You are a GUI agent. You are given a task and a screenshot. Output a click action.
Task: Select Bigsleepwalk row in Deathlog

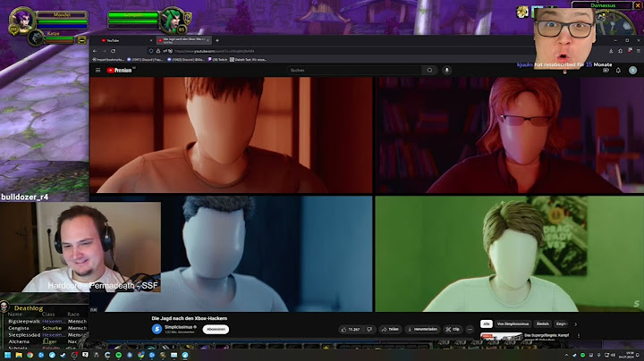(47, 321)
